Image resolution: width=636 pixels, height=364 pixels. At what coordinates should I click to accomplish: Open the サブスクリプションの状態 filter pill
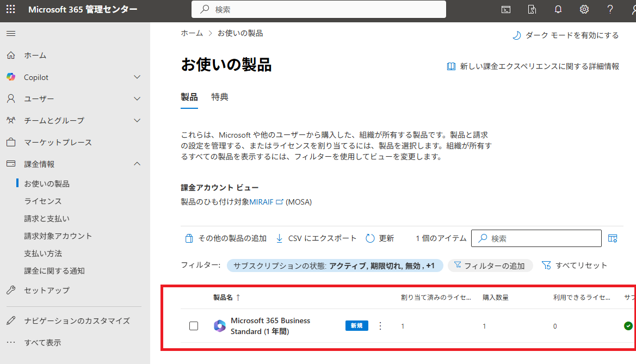334,266
